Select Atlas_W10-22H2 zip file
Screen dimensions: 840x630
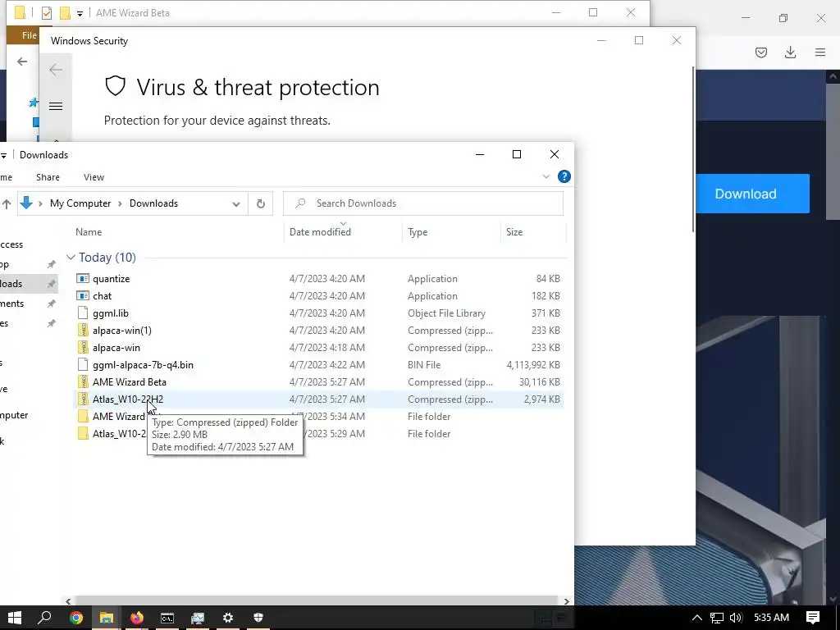pyautogui.click(x=128, y=399)
